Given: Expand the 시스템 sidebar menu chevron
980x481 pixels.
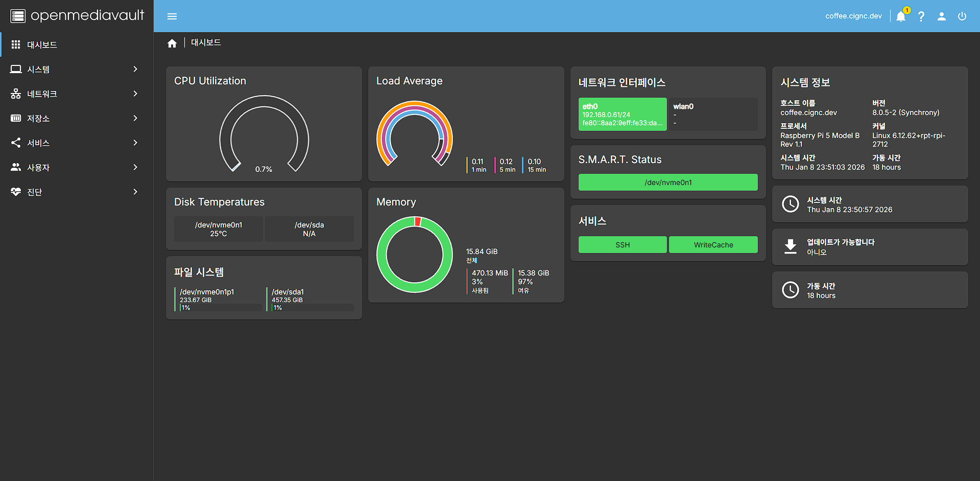Looking at the screenshot, I should (x=135, y=69).
